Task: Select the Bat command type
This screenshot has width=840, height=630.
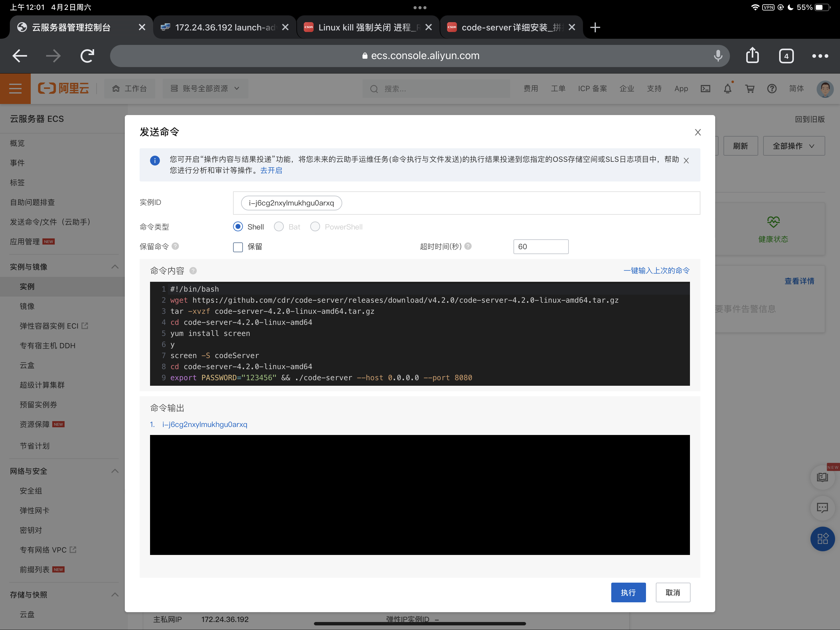Action: pyautogui.click(x=279, y=226)
